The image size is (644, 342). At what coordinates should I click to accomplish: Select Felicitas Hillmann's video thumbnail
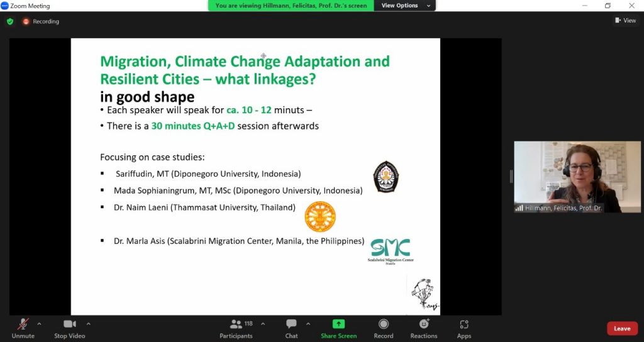(577, 177)
